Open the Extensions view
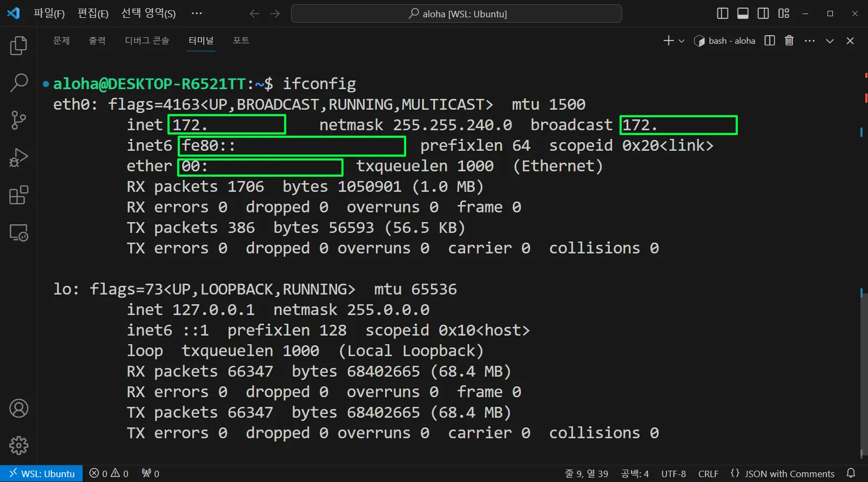Viewport: 868px width, 482px height. 18,195
